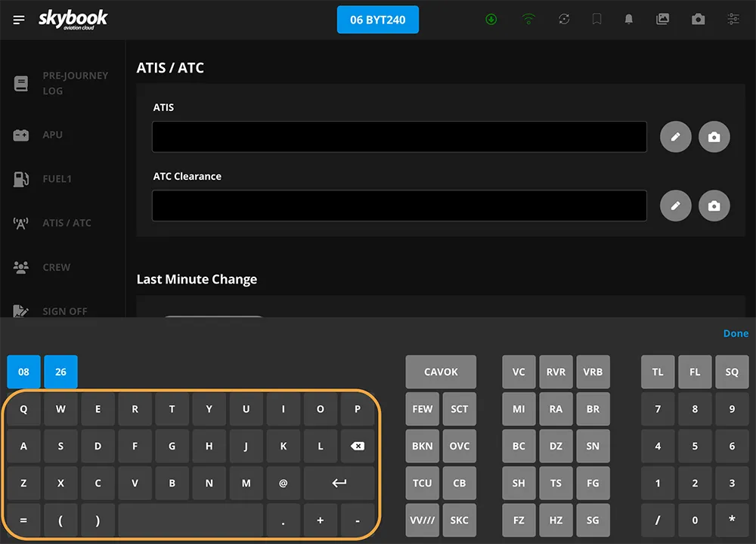The width and height of the screenshot is (756, 544).
Task: Go to the CREW sidebar section
Action: click(56, 267)
